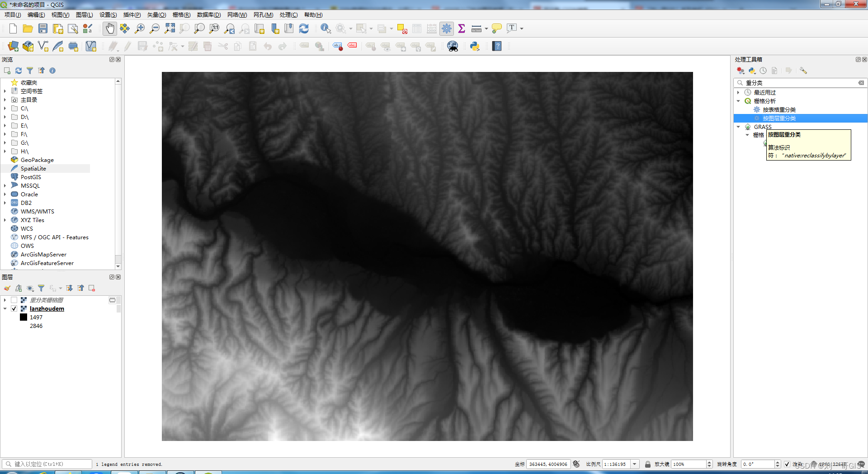Image resolution: width=868 pixels, height=474 pixels.
Task: Select the Pan Map hand tool
Action: (x=109, y=28)
